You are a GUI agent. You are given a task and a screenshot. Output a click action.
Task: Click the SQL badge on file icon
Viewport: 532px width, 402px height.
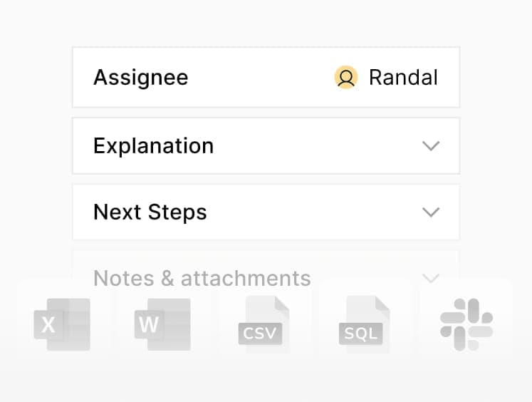[x=360, y=334]
